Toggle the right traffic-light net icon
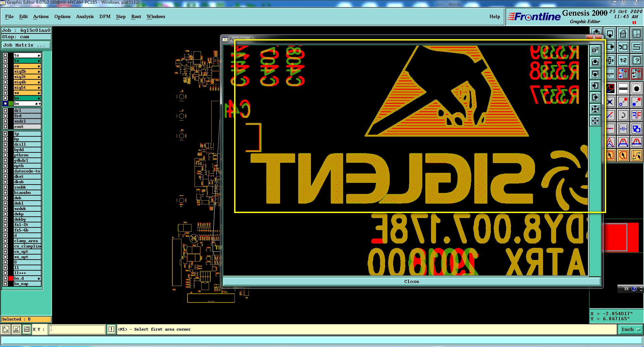644x347 pixels. (637, 73)
